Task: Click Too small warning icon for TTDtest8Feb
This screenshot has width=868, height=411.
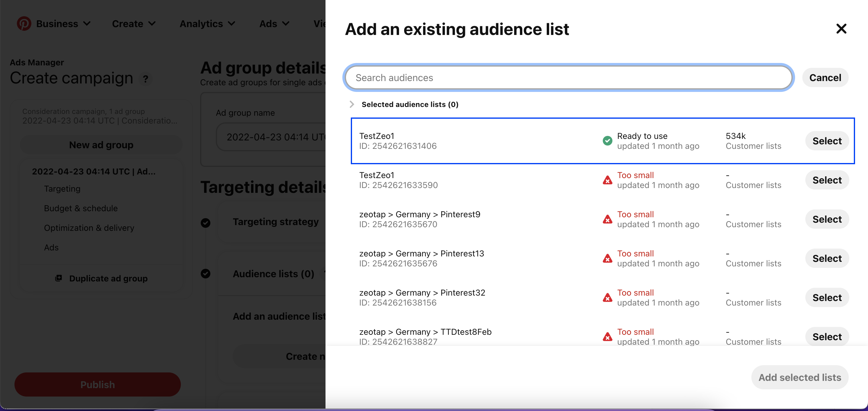Action: 607,337
